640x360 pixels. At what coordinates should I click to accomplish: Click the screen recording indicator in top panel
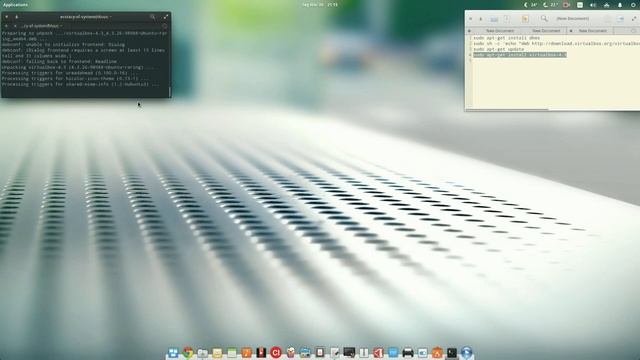pos(566,5)
